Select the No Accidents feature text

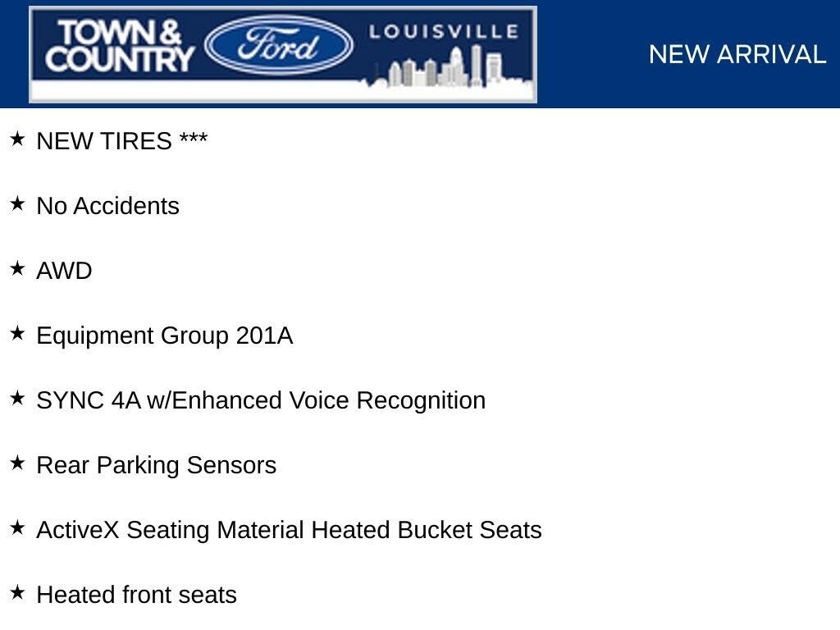click(107, 206)
